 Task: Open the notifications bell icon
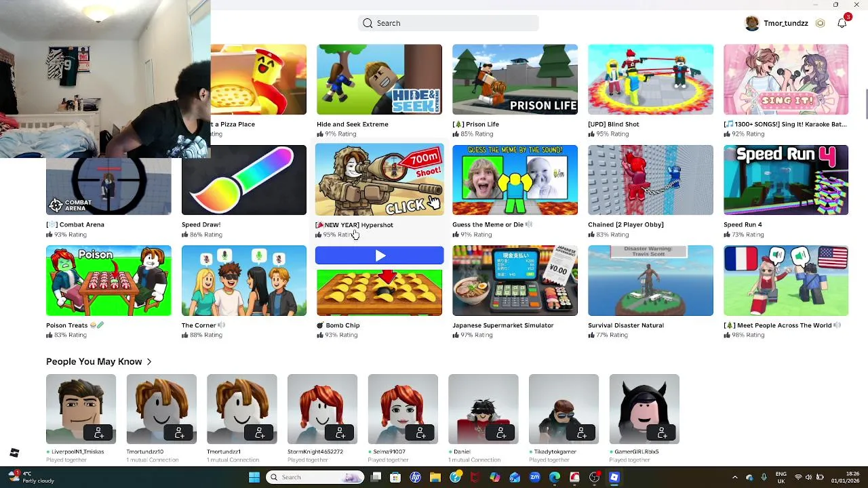(842, 23)
